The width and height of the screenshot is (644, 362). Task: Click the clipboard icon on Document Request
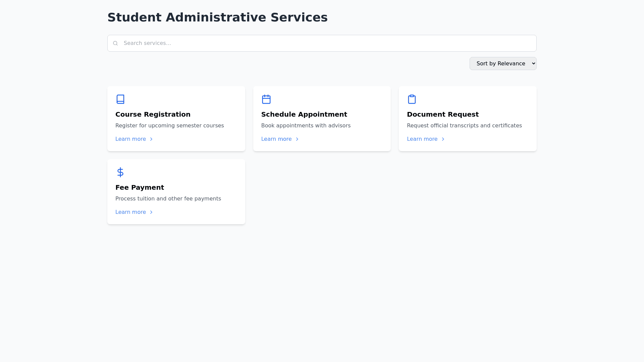(412, 99)
